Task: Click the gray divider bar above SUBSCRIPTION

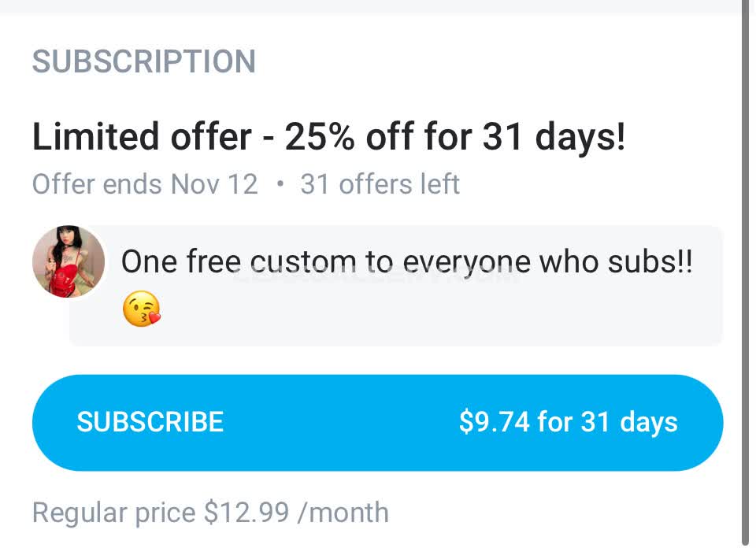Action: (370, 7)
